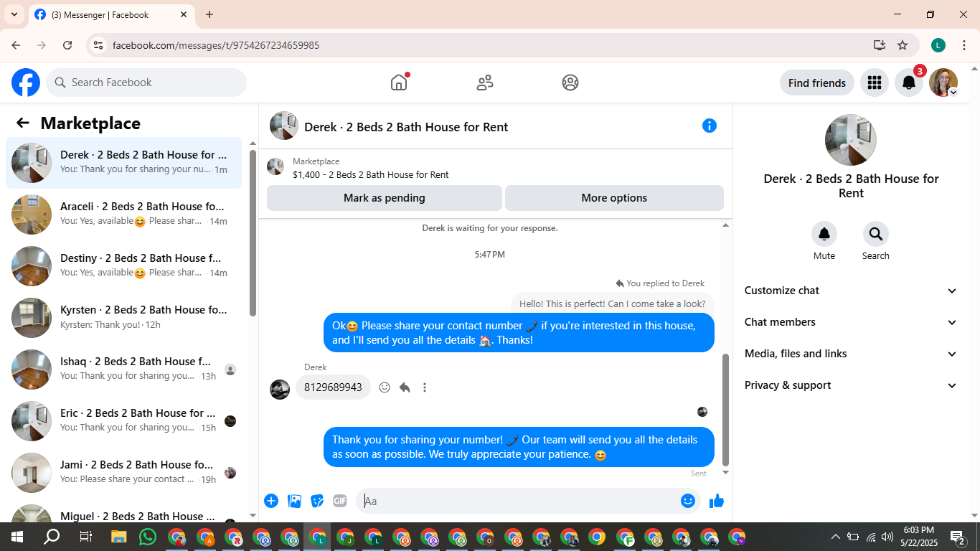Screen dimensions: 980x551
Task: Click the More options button
Action: point(614,198)
